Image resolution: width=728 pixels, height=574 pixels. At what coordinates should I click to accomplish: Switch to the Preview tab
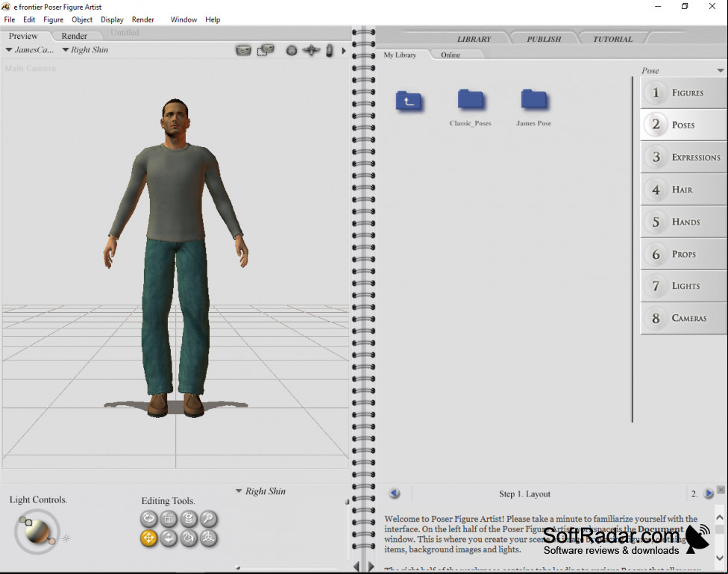click(x=23, y=36)
